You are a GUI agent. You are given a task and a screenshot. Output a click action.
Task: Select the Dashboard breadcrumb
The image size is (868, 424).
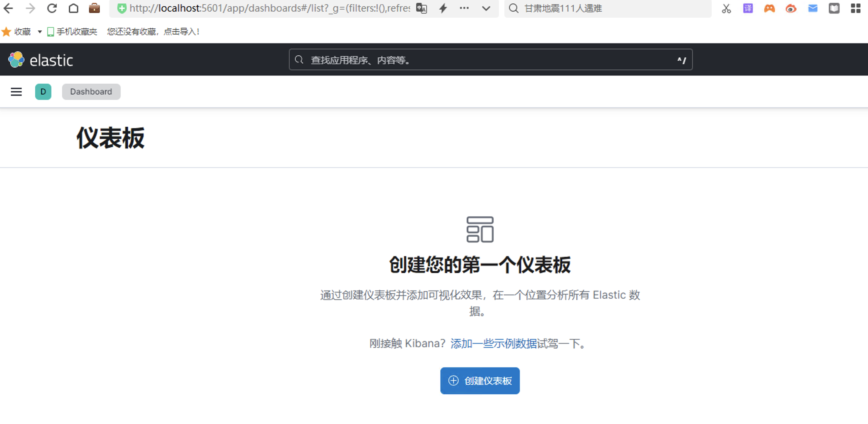[91, 92]
